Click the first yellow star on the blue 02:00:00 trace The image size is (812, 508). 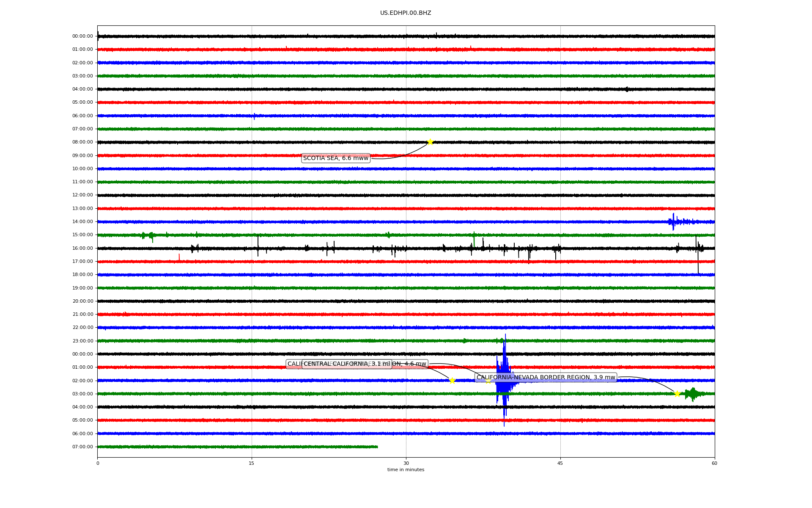[x=452, y=381]
